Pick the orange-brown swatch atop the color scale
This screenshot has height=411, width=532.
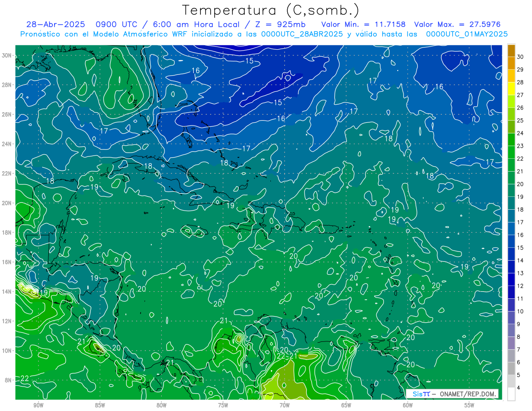(x=511, y=50)
